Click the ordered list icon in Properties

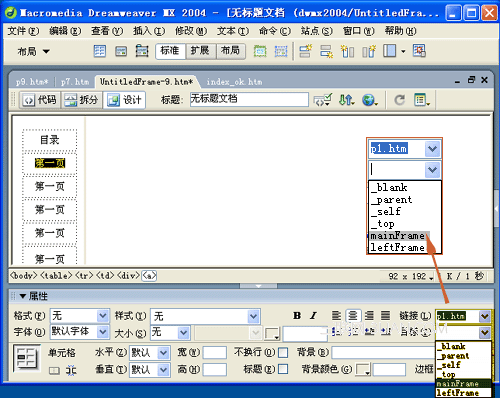[352, 331]
